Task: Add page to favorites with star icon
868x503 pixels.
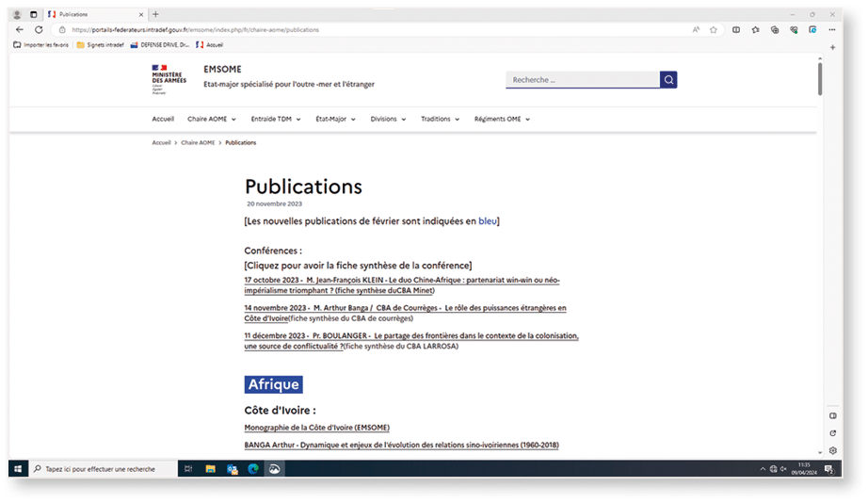Action: click(714, 29)
